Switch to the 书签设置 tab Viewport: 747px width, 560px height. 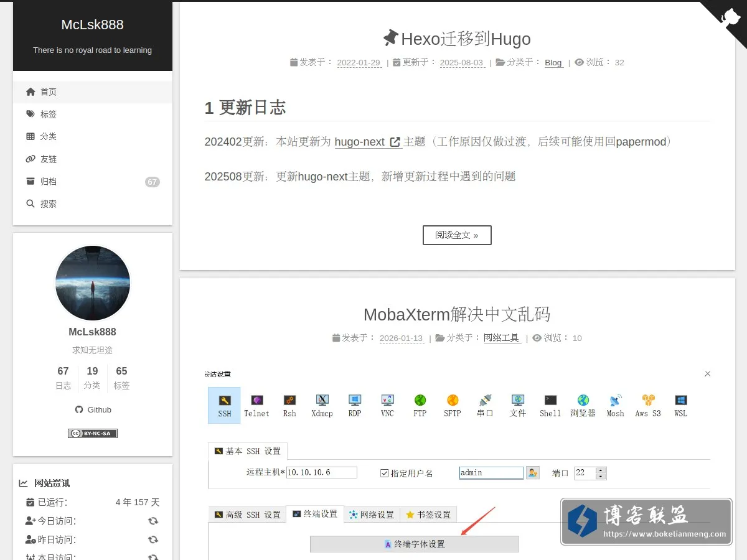(x=428, y=515)
